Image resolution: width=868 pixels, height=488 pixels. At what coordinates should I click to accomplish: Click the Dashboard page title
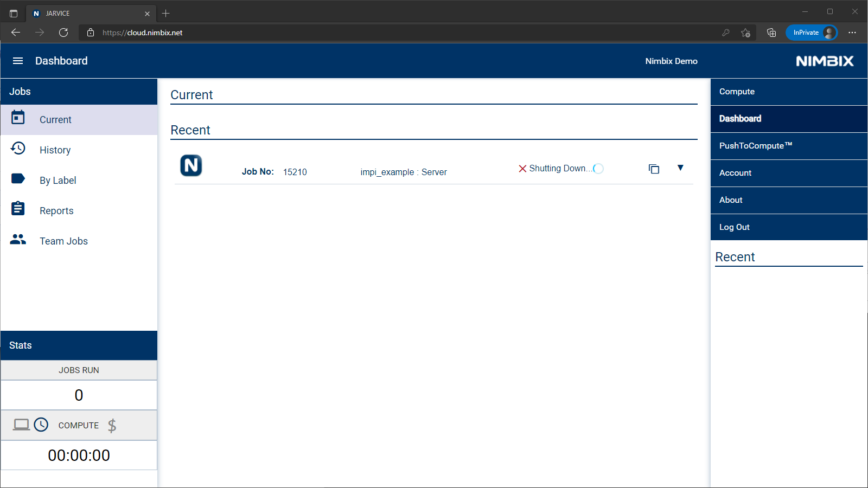(x=61, y=61)
